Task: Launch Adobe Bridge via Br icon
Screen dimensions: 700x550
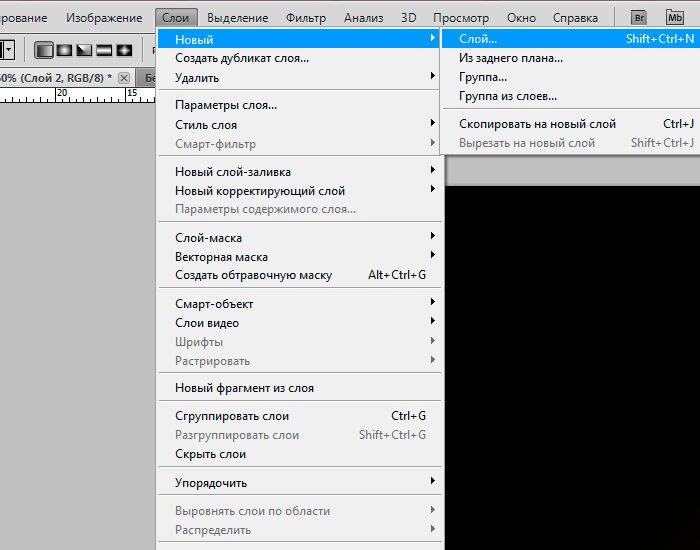Action: (640, 18)
